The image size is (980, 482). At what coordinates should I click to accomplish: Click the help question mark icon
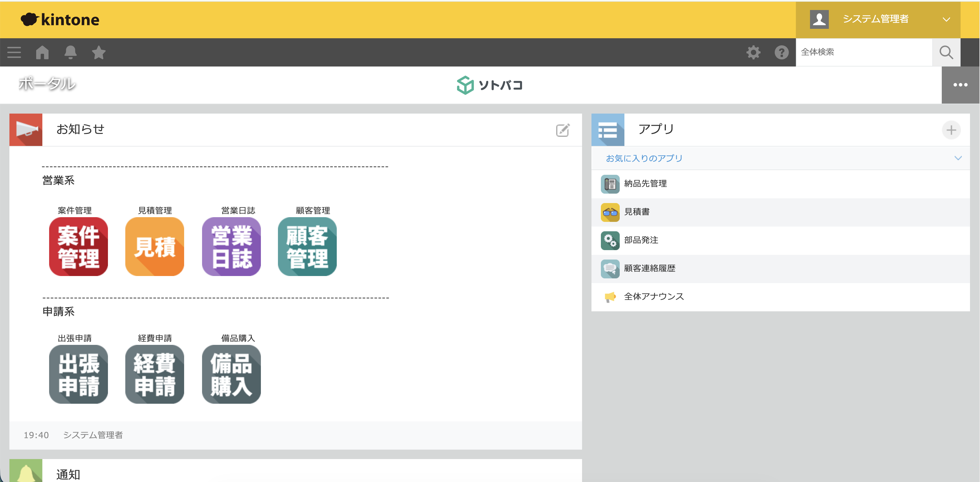coord(781,52)
